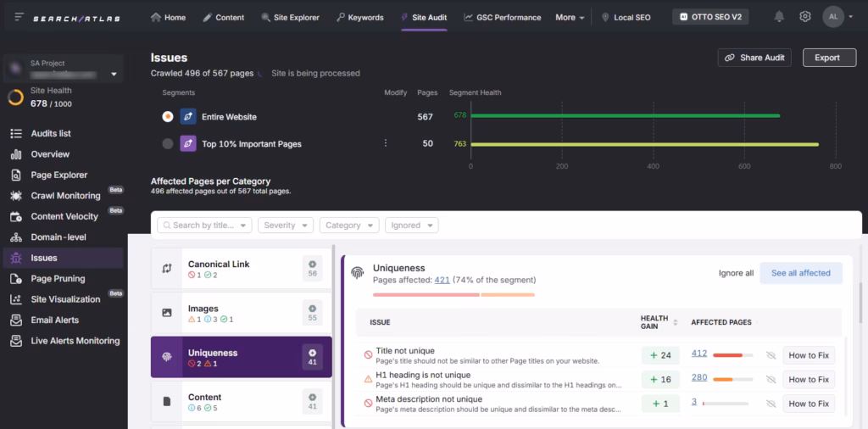The width and height of the screenshot is (868, 429).
Task: Click the Search by title input field
Action: (203, 226)
